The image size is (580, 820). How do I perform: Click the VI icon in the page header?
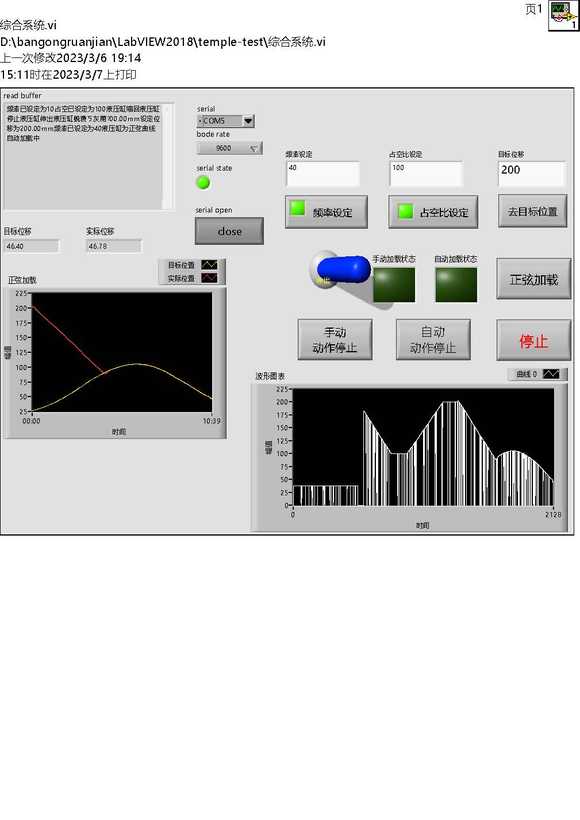pyautogui.click(x=563, y=16)
